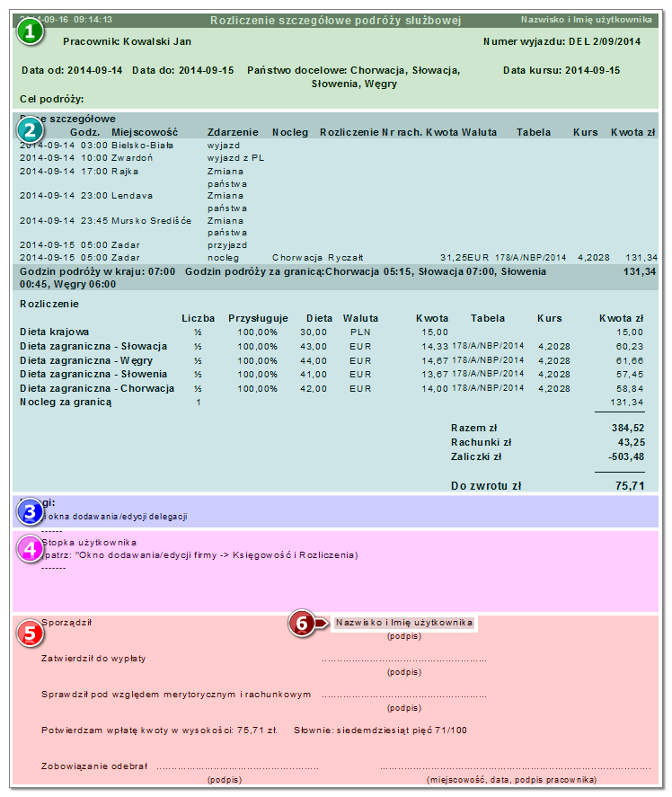Viewport: 672px width, 797px height.
Task: Click the 'Zdarzenie' column header
Action: 233,132
